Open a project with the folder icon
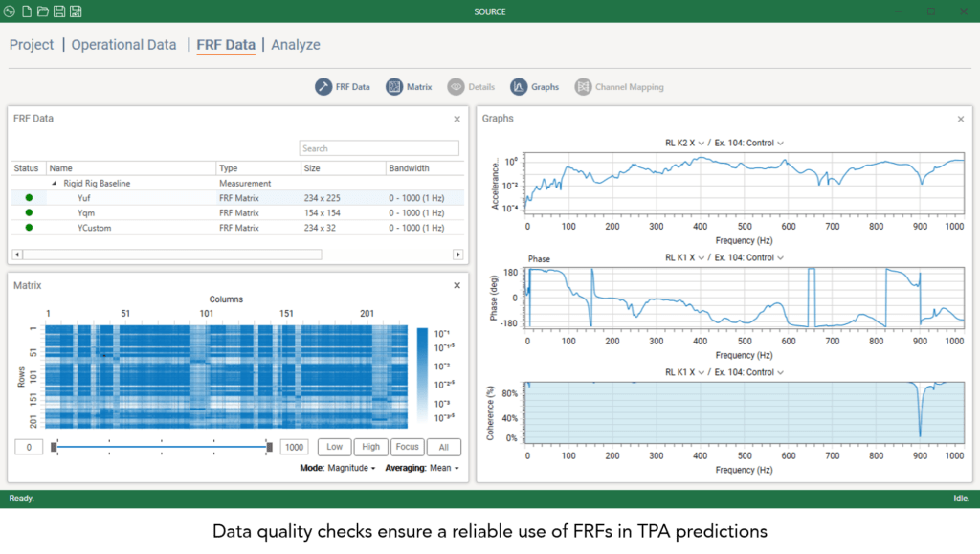Screen dimensions: 980x554 (x=42, y=11)
